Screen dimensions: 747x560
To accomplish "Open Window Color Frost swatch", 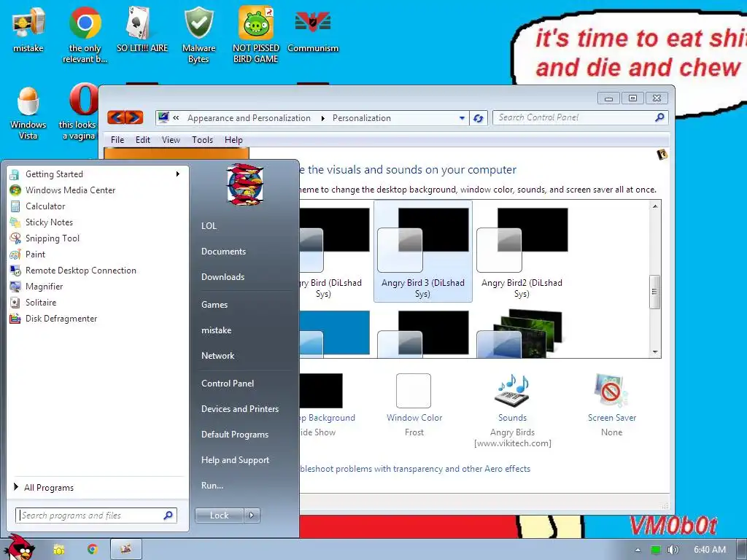I will point(414,391).
